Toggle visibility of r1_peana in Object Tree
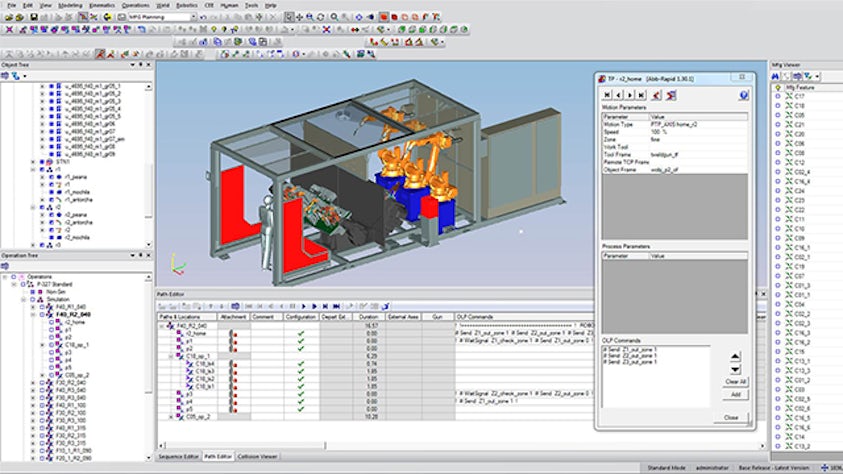 pos(52,177)
